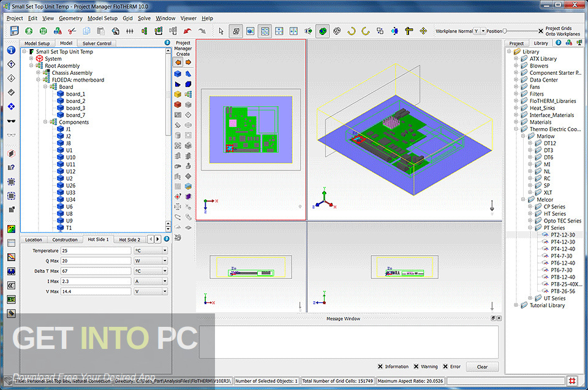The image size is (588, 390).
Task: Click the model tree scrollbar down arrow
Action: click(x=168, y=229)
